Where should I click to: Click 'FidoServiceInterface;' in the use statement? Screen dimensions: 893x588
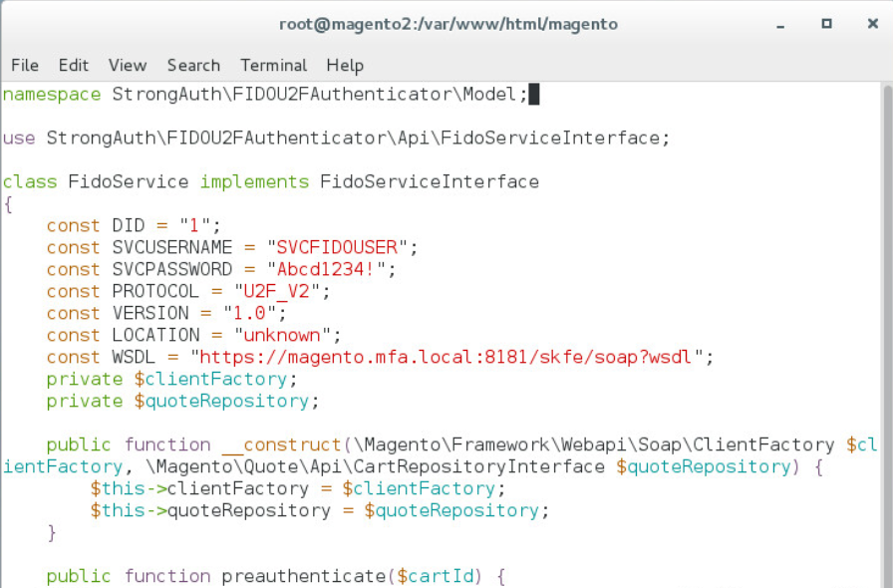coord(555,138)
